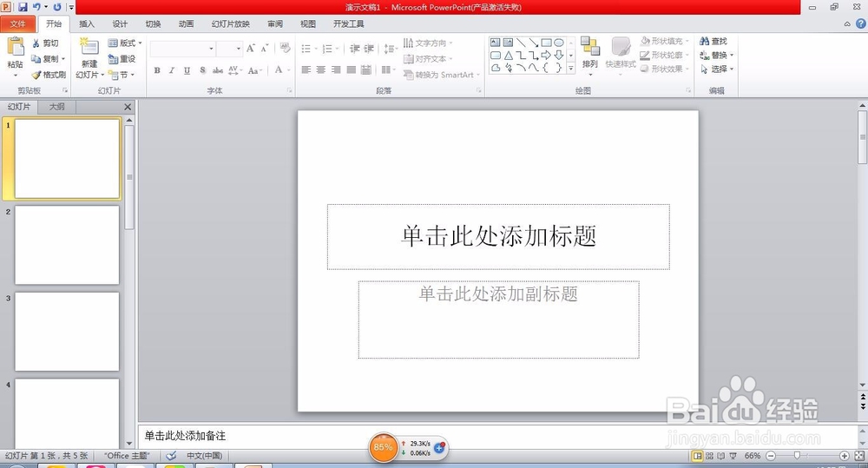The height and width of the screenshot is (468, 868).
Task: Align text left
Action: (x=306, y=69)
